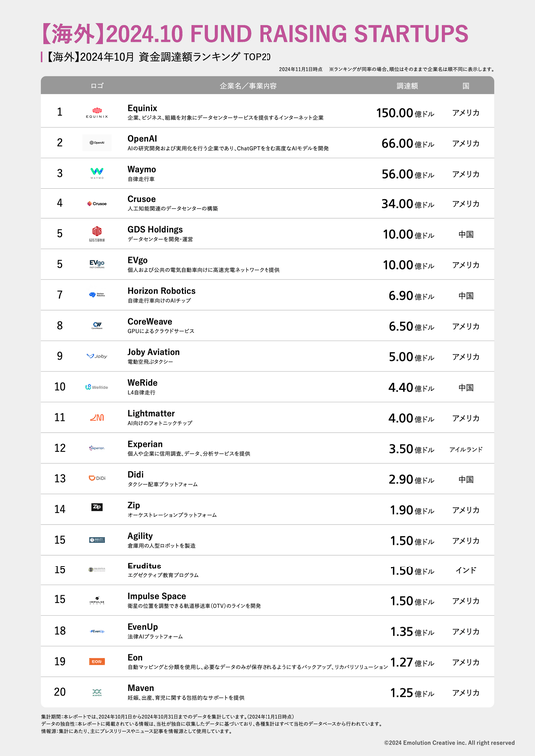Click the 150.00 amount for Equinix
Image resolution: width=535 pixels, height=756 pixels.
(395, 113)
